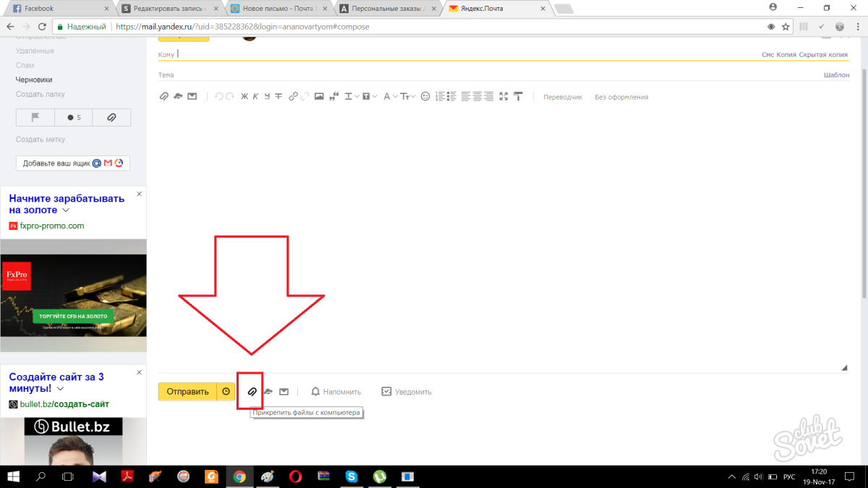
Task: Add a hyperlink with the link icon
Action: coord(293,96)
